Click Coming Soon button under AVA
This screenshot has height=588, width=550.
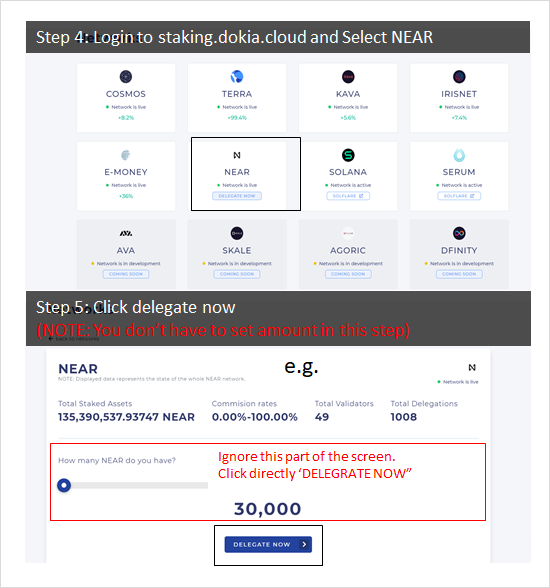(126, 274)
